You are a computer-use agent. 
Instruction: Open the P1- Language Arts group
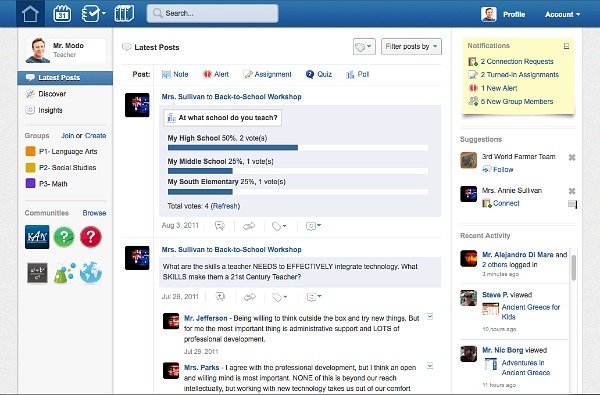(x=68, y=152)
